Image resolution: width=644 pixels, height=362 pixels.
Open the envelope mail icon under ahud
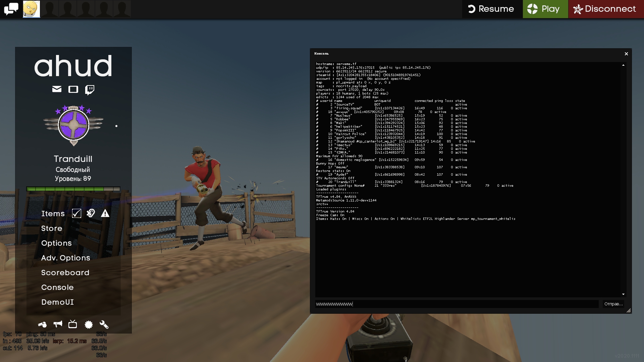pyautogui.click(x=57, y=89)
